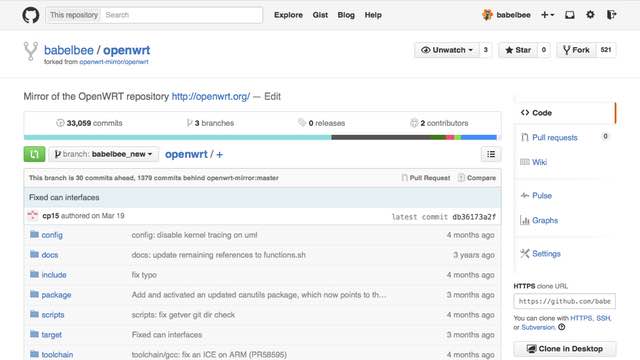640x360 pixels.
Task: Open the include folder
Action: 54,275
